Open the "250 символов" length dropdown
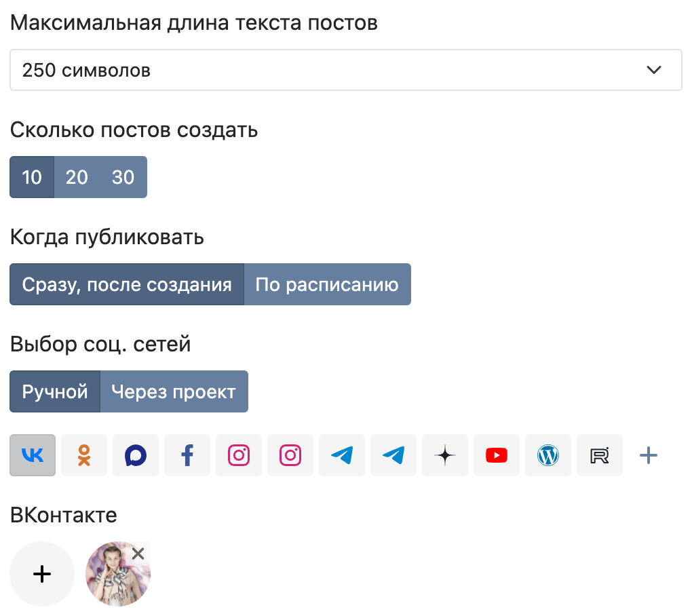Screen dimensions: 692x616 click(345, 70)
